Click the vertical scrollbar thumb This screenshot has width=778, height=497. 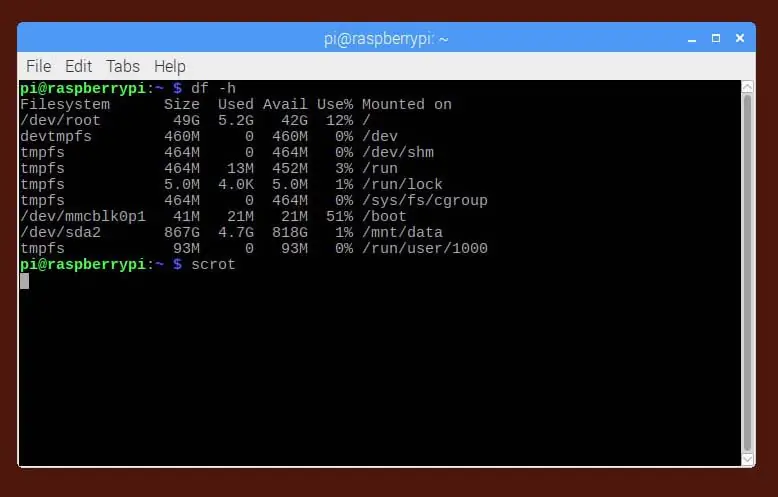point(747,272)
